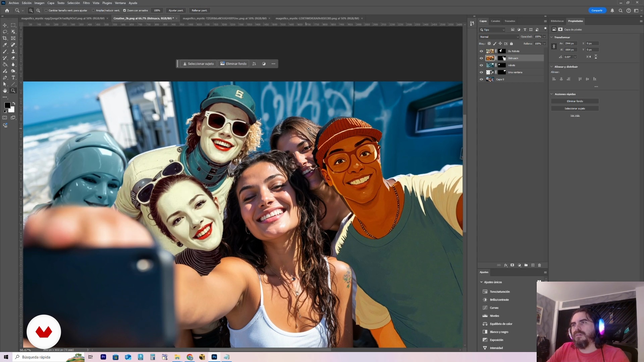Select the Type tool
644x362 pixels.
[13, 77]
